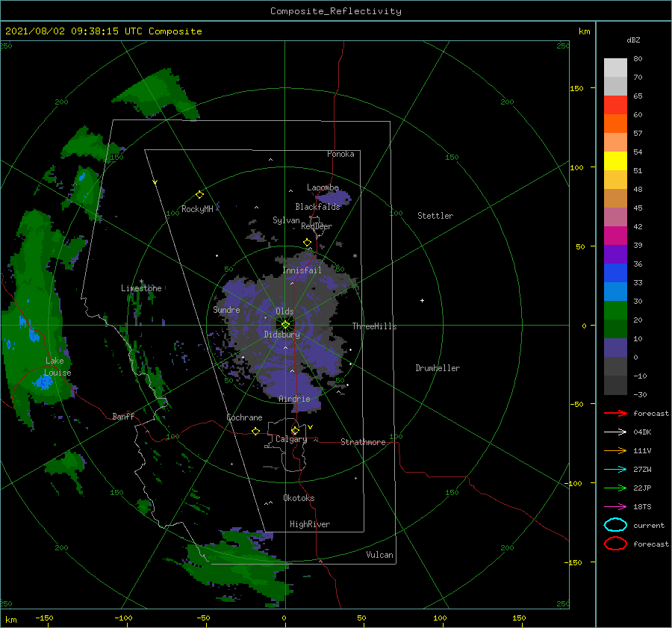The width and height of the screenshot is (672, 628).
Task: Click the ThreeHills label
Action: 375,326
